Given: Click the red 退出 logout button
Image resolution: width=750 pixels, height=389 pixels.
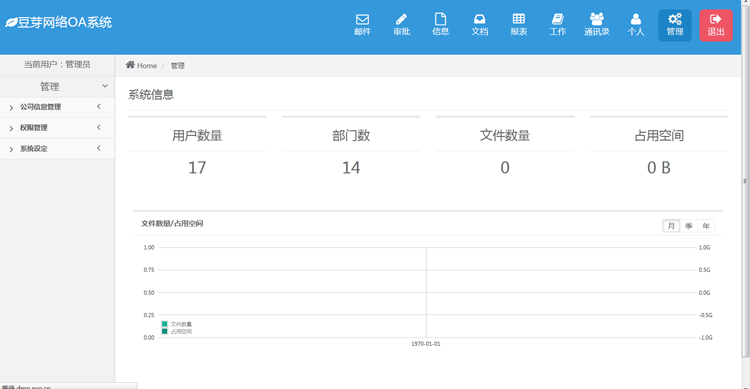Looking at the screenshot, I should [x=716, y=25].
